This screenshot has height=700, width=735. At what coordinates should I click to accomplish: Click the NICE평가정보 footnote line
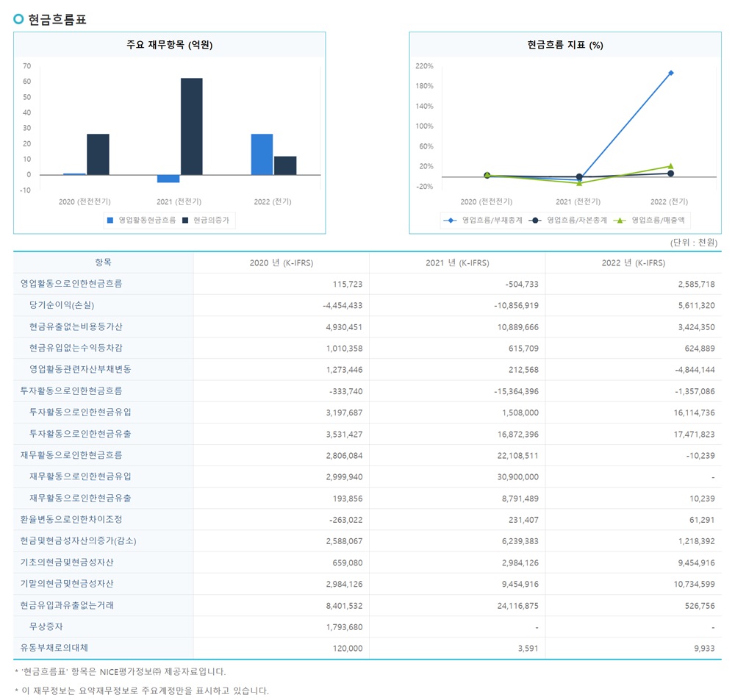point(121,671)
